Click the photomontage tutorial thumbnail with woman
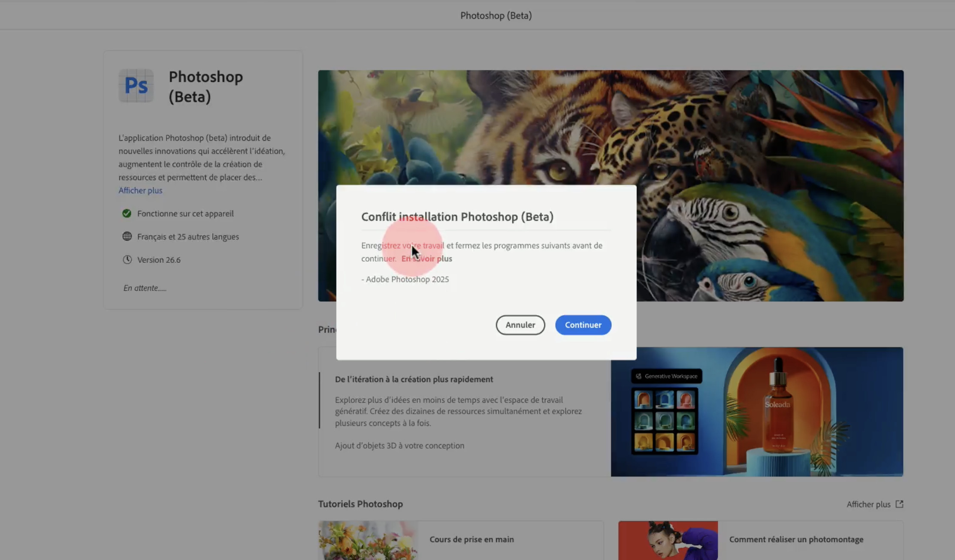The width and height of the screenshot is (955, 560). (668, 540)
